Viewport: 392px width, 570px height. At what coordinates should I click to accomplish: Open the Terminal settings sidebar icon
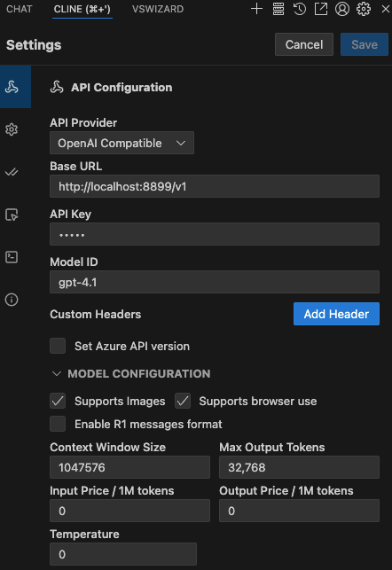click(x=12, y=257)
